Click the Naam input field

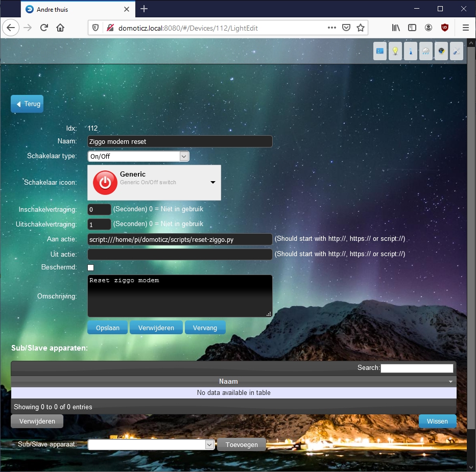tap(180, 141)
